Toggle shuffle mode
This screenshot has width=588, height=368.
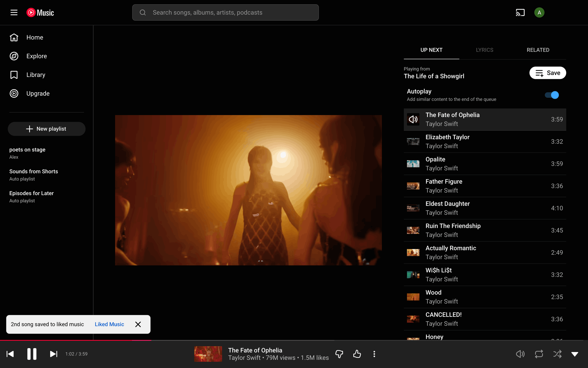557,354
